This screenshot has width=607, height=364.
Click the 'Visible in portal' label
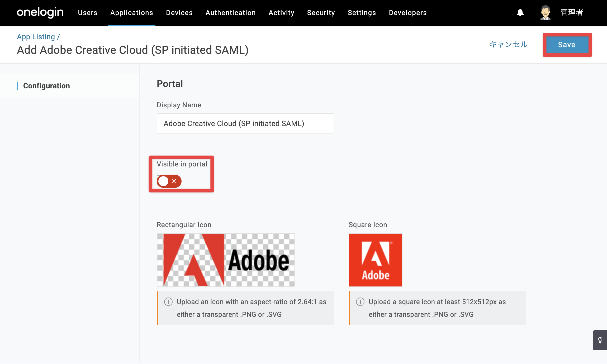point(182,164)
